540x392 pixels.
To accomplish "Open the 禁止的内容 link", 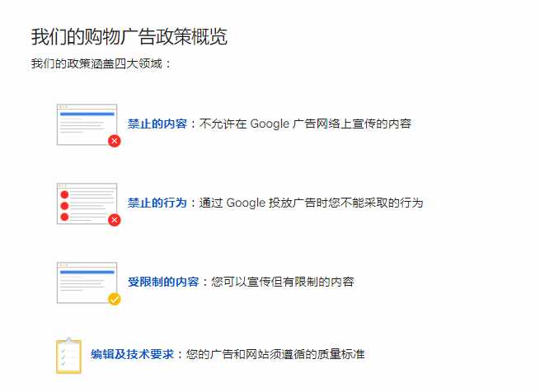I will (x=157, y=124).
